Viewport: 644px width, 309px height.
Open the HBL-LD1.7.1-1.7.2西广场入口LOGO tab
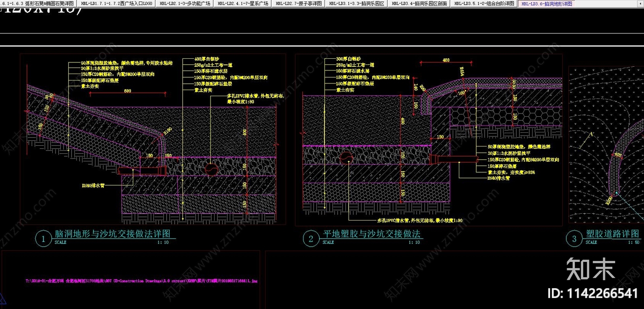[116, 3]
